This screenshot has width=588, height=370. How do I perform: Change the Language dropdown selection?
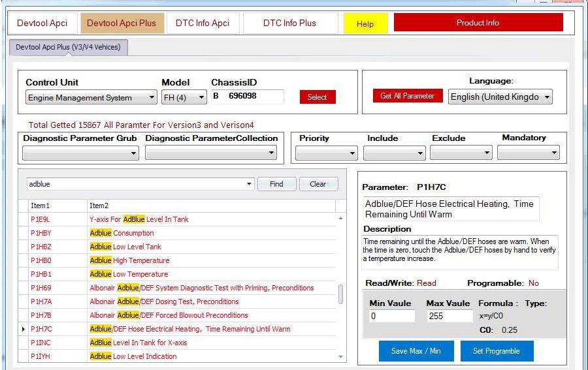click(x=500, y=97)
